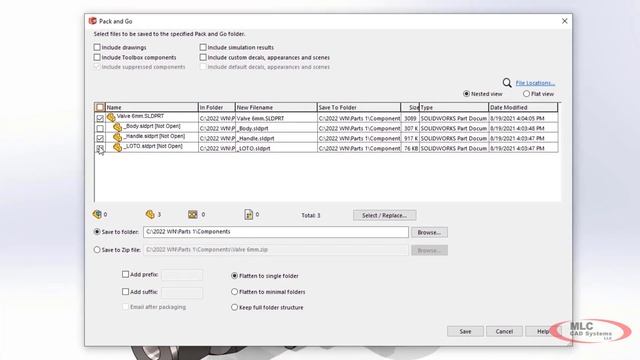Select the '_Handle.sldprt [Not Open]' name
640x360 pixels.
click(x=154, y=136)
